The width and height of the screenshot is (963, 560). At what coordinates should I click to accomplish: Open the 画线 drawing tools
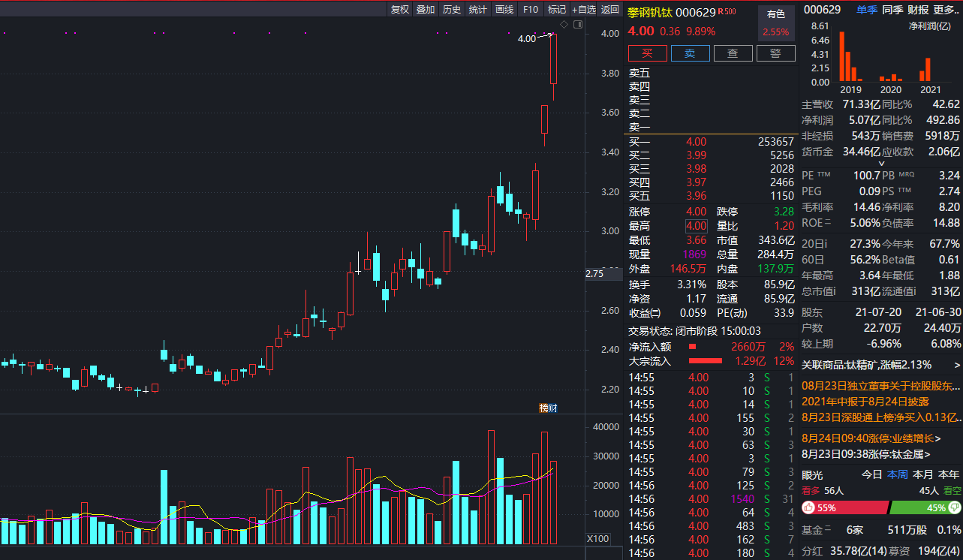pos(504,9)
